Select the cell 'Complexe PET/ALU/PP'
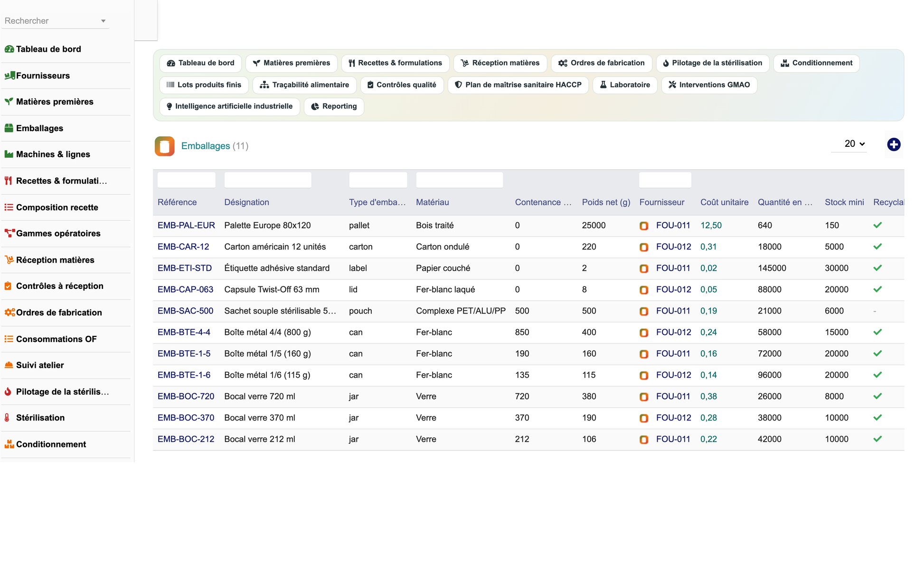Viewport: 924px width, 572px height. 461,311
